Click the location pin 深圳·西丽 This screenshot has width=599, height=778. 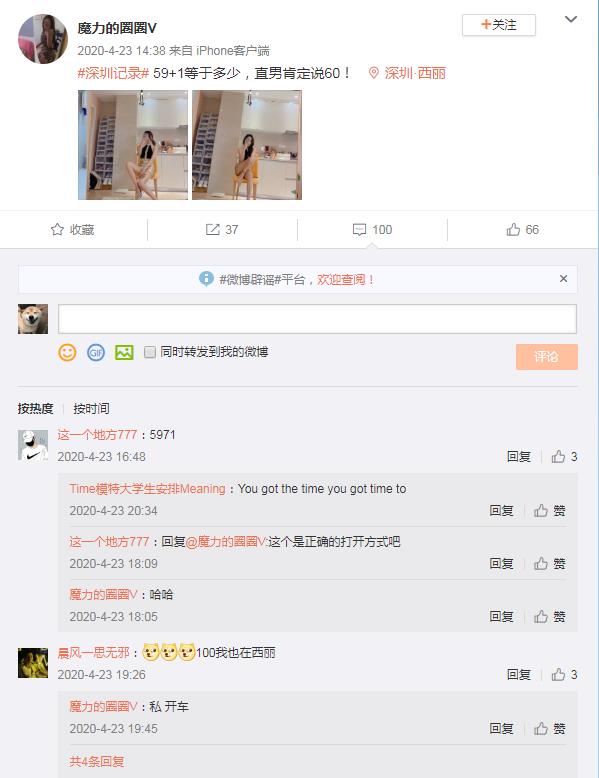[x=407, y=73]
